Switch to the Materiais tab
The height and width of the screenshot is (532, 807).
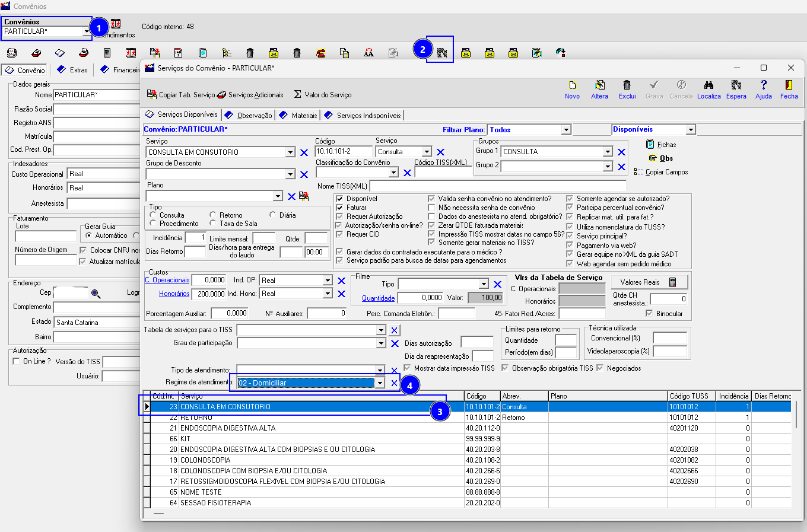coord(304,116)
